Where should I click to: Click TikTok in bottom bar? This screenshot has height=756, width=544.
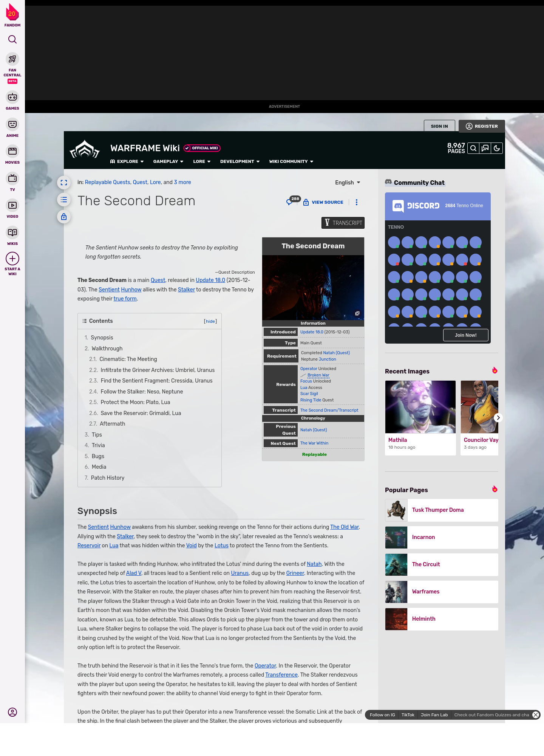tap(408, 715)
